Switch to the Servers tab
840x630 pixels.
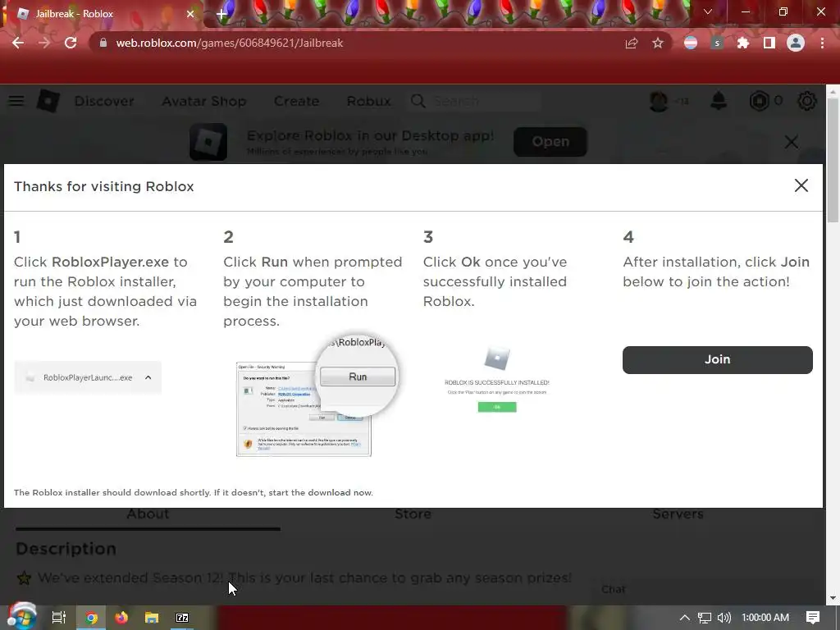point(678,514)
